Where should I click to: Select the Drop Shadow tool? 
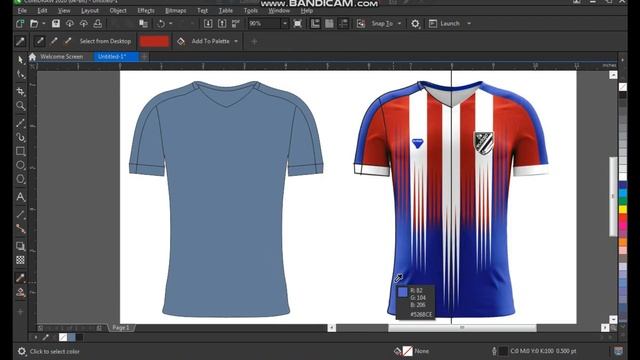pyautogui.click(x=20, y=246)
